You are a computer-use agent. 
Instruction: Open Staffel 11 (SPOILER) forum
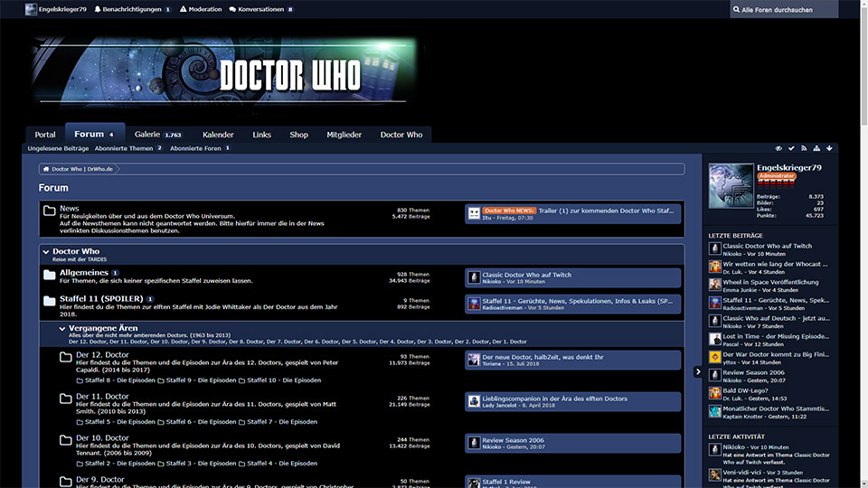click(101, 298)
